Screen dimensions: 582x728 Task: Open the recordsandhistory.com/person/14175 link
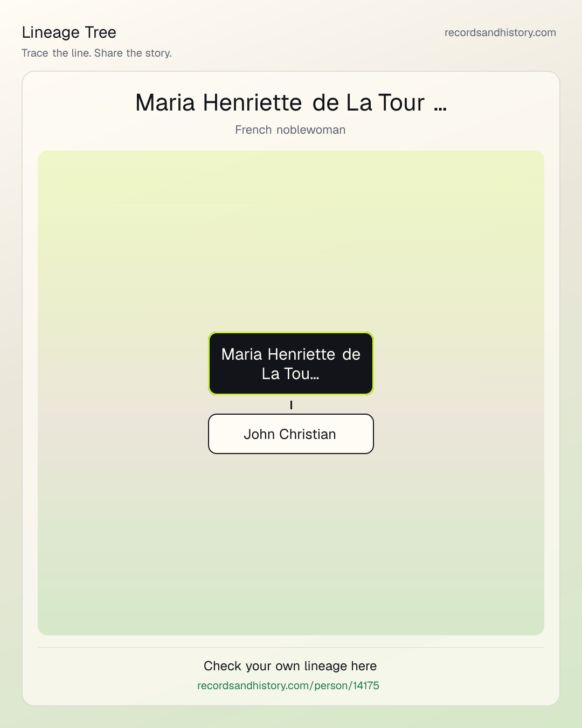[x=288, y=685]
